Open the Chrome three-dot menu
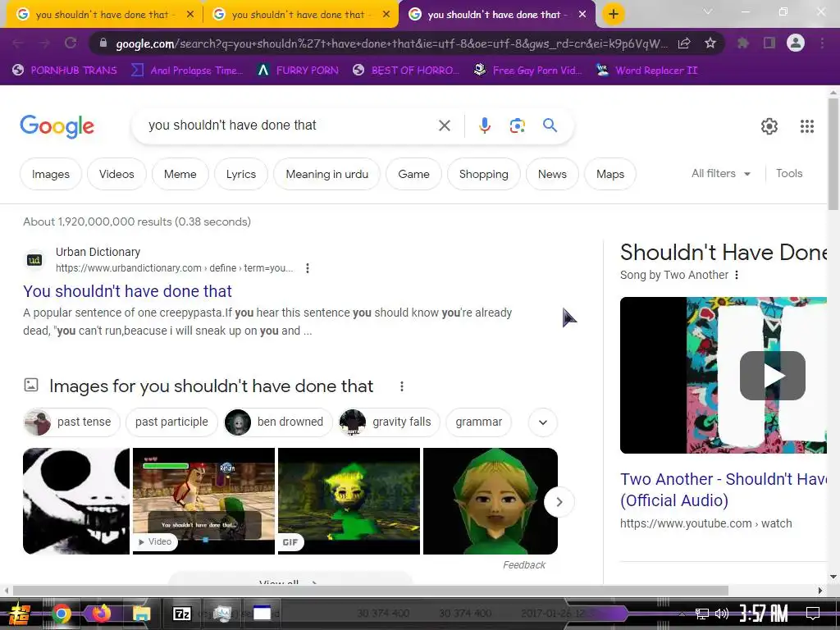This screenshot has height=630, width=840. click(822, 43)
